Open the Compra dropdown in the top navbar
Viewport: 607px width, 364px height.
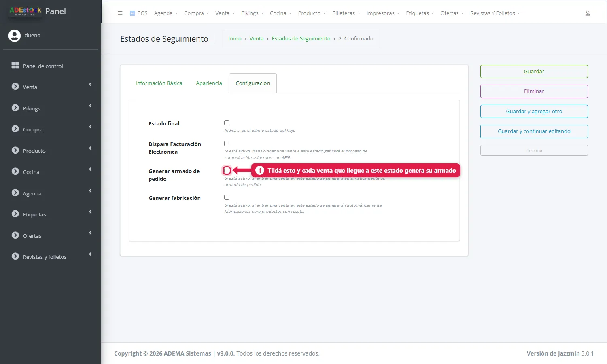click(196, 13)
